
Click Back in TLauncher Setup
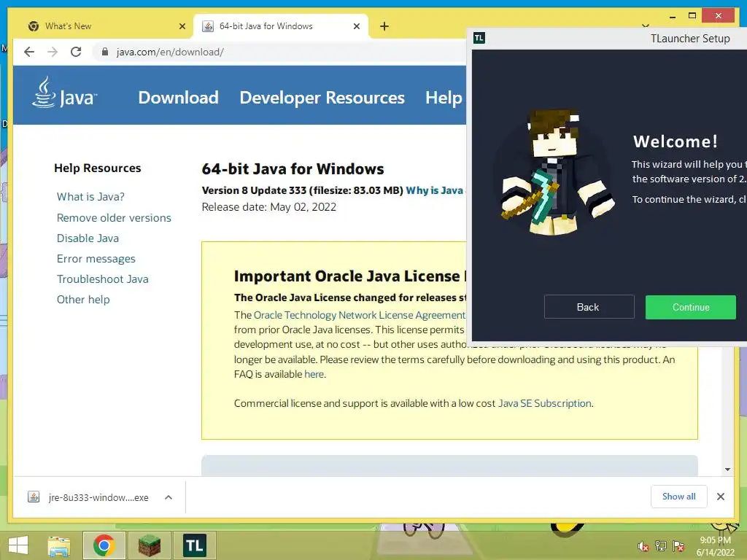589,307
